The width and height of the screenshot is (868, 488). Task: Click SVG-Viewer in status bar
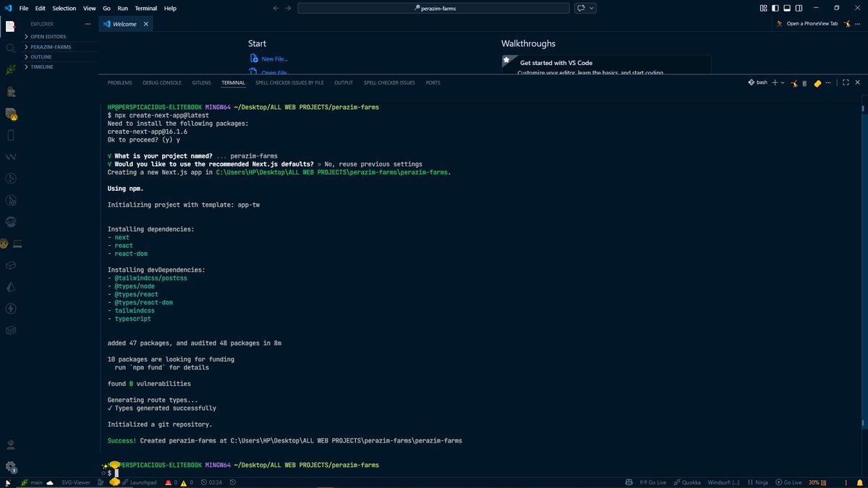coord(76,482)
